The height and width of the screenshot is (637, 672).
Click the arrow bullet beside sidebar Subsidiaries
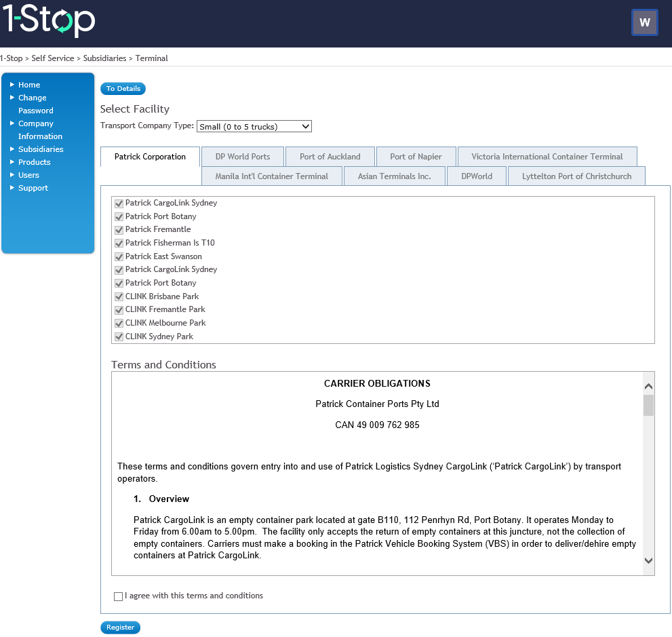click(12, 149)
